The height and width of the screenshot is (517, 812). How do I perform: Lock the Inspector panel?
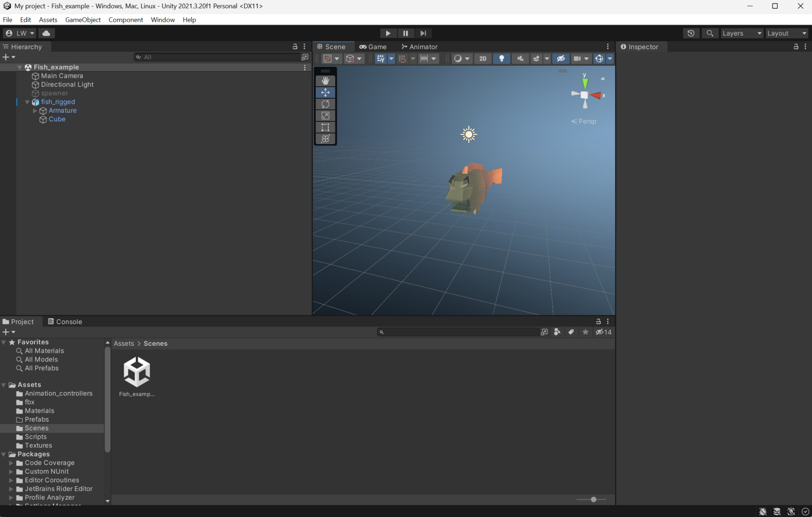(x=796, y=46)
